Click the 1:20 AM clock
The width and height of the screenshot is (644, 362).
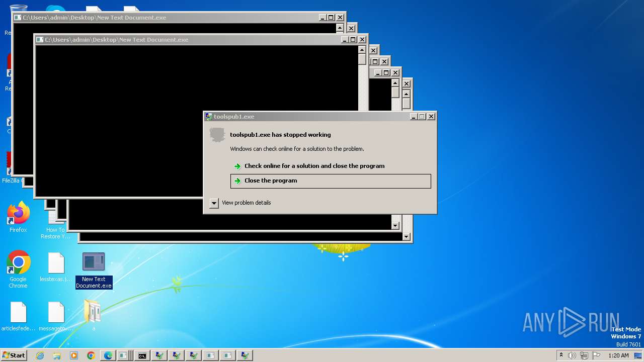pos(618,355)
